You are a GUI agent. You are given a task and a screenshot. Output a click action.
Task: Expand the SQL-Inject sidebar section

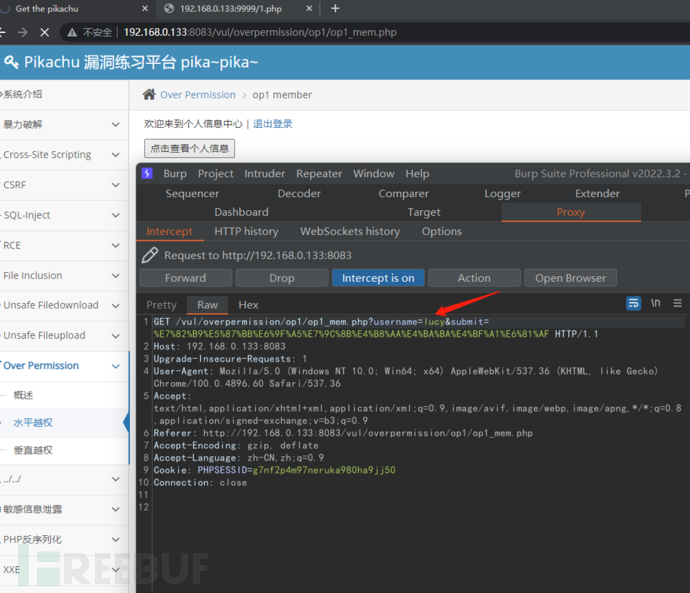pyautogui.click(x=62, y=215)
